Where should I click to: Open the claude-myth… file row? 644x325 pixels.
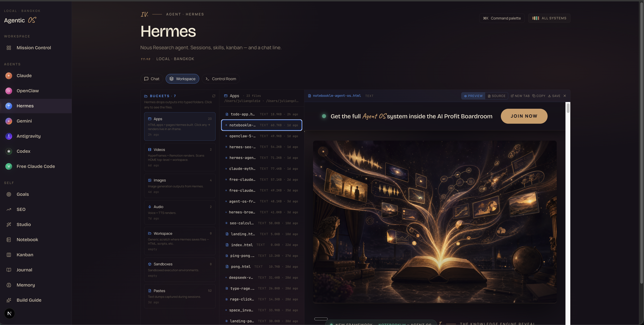click(x=262, y=169)
